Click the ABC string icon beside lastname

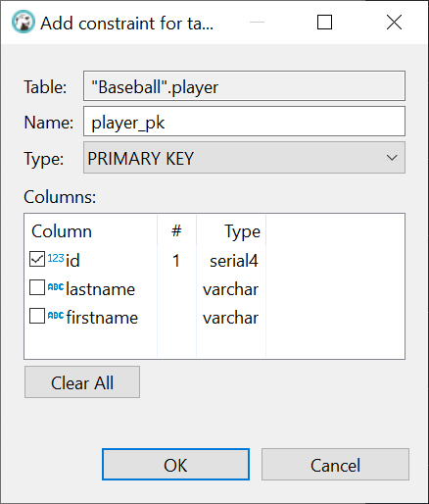pyautogui.click(x=56, y=287)
